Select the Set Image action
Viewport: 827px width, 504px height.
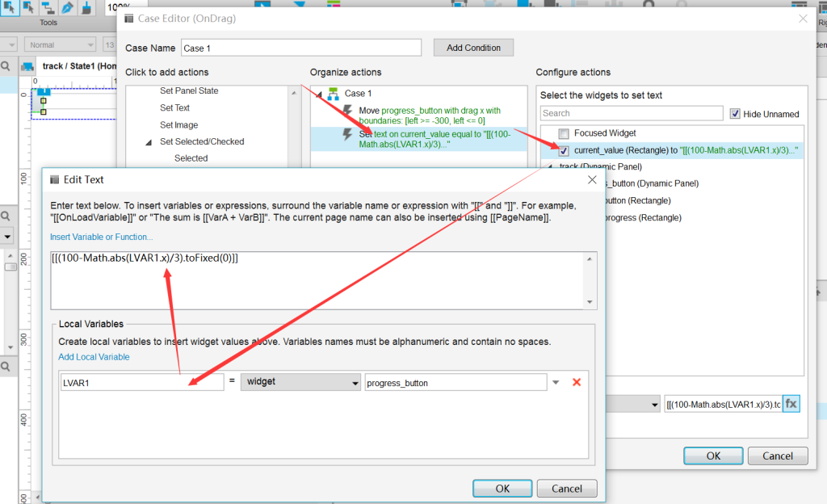178,125
